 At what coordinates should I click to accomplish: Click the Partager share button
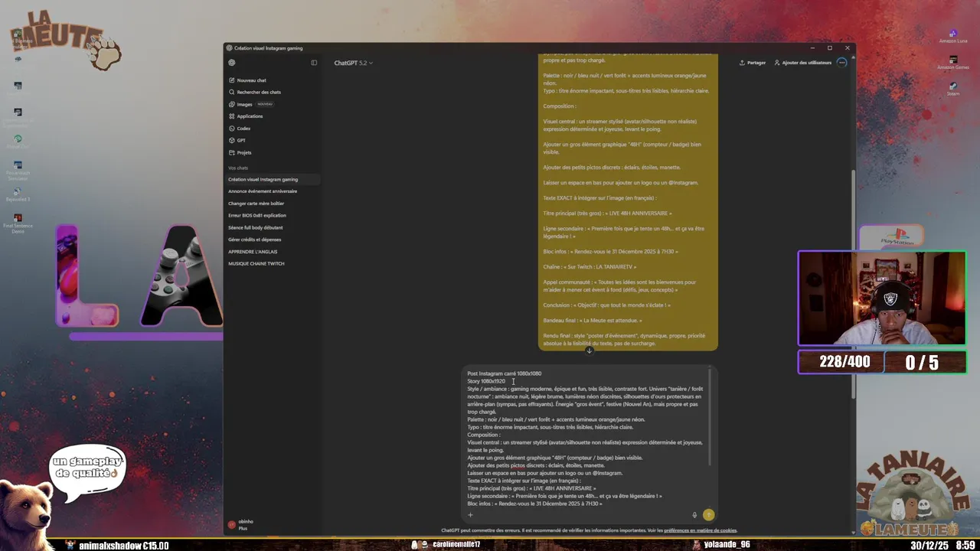point(753,63)
